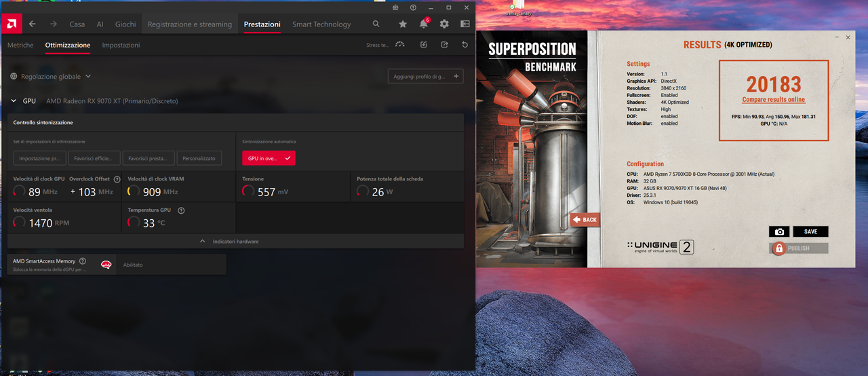Show Temperatura GPU help icon

(x=181, y=210)
